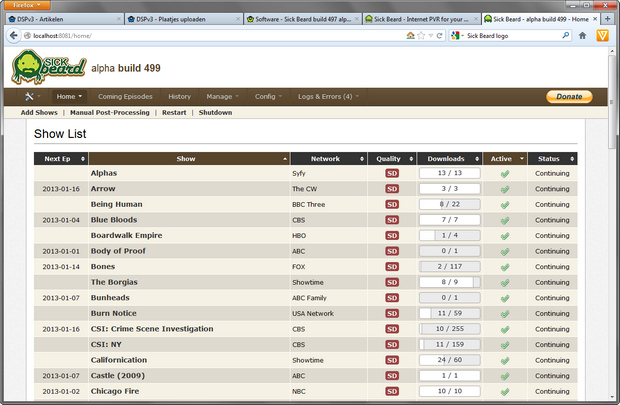620x405 pixels.
Task: Reload the page with the refresh icon
Action: pyautogui.click(x=439, y=36)
